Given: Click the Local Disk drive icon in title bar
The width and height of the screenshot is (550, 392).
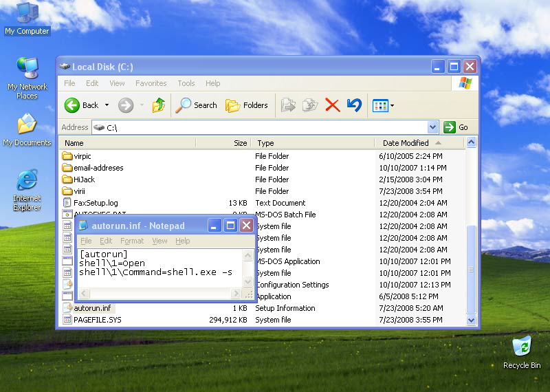Looking at the screenshot, I should (65, 66).
